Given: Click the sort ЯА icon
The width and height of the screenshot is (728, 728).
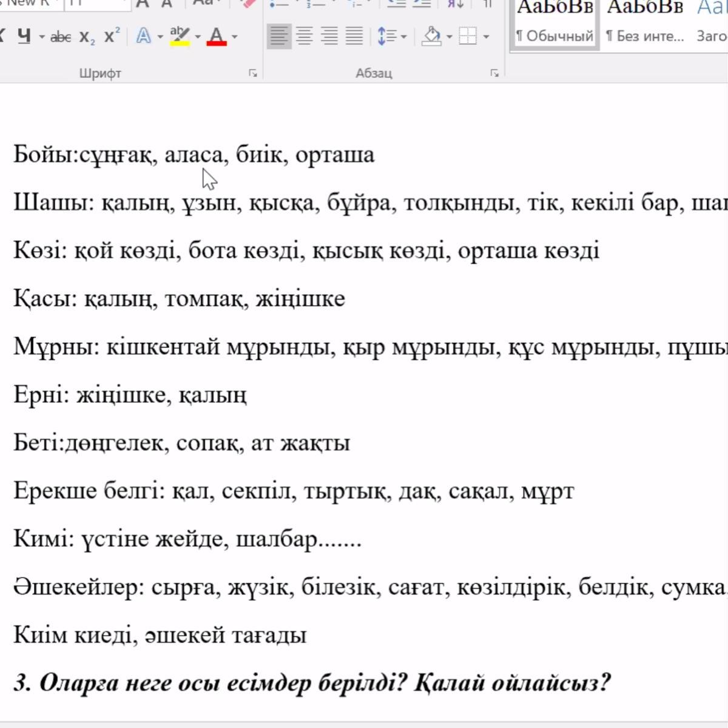Looking at the screenshot, I should click(x=455, y=4).
